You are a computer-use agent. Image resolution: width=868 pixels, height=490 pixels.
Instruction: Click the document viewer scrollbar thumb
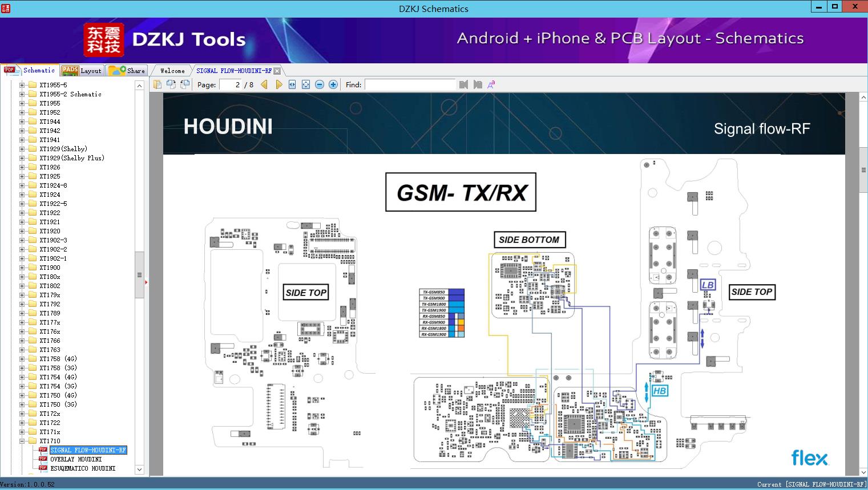click(863, 169)
